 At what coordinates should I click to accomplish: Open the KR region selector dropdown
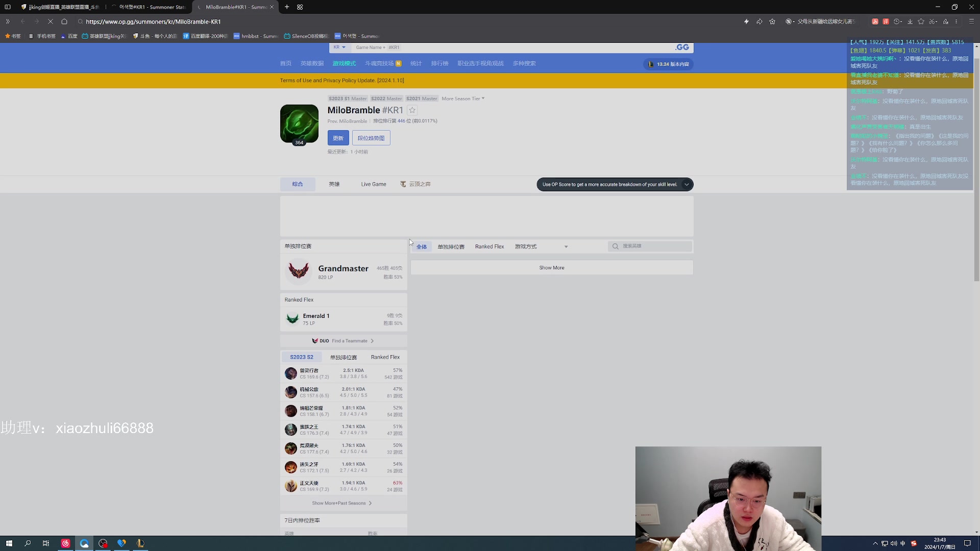pos(339,47)
